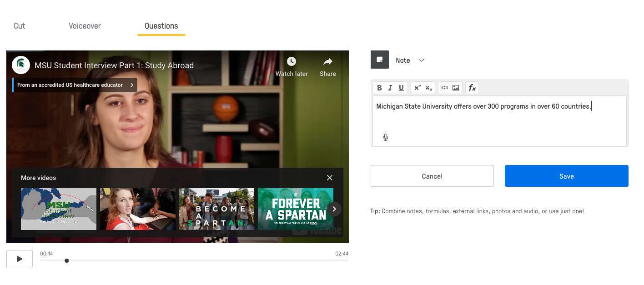The image size is (644, 285).
Task: Open the question type dropdown next to Note
Action: (421, 60)
